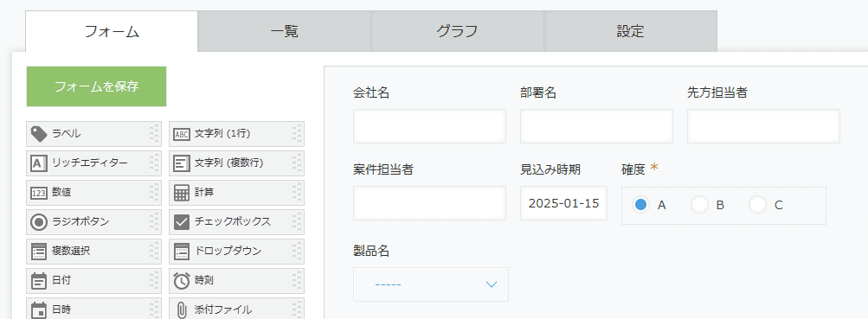Click the attachment paperclip icon
This screenshot has height=319, width=868.
click(182, 309)
